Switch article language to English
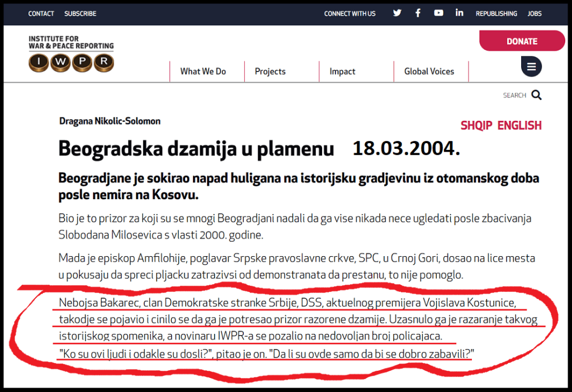 tap(519, 125)
